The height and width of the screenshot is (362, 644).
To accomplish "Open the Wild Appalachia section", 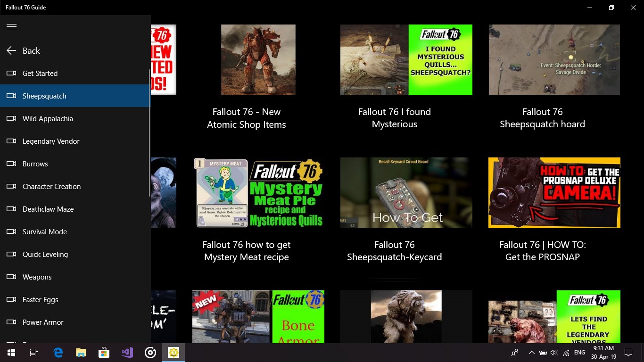I will coord(74,118).
